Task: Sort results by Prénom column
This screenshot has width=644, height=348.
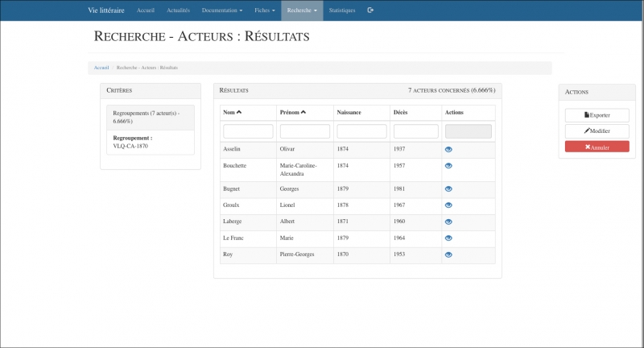Action: pyautogui.click(x=292, y=112)
